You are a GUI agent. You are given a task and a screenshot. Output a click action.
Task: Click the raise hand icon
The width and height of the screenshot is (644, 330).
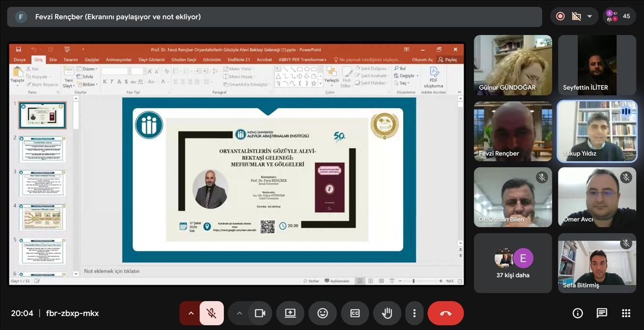point(387,313)
